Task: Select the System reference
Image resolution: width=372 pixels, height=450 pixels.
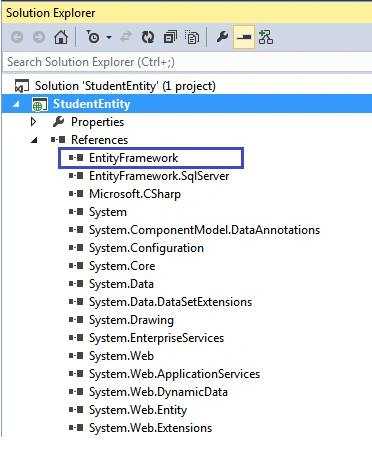Action: [108, 212]
